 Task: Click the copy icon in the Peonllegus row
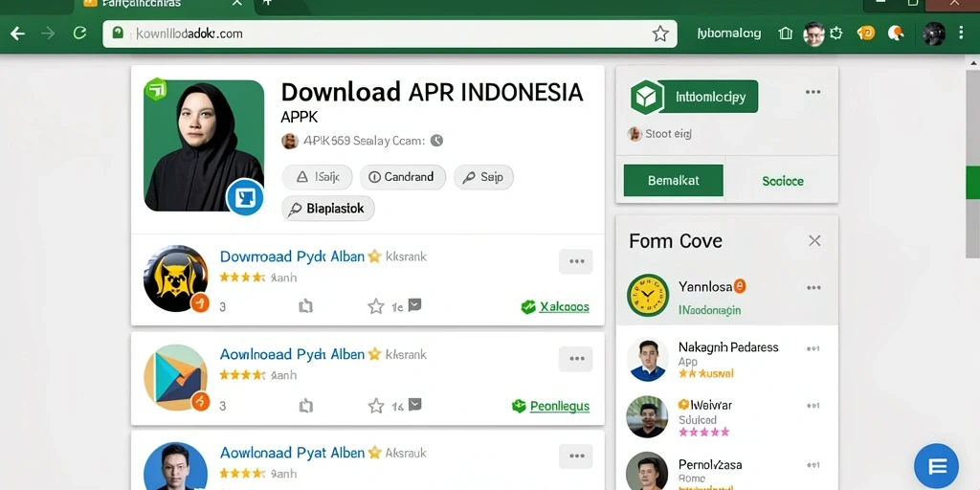pos(305,406)
